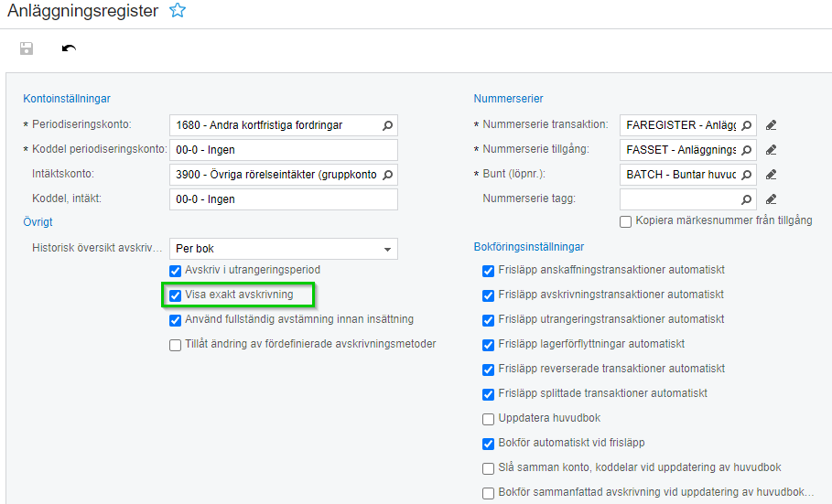Enable Uppdatera huvudbok checkbox
Viewport: 832px width, 504px height.
click(x=488, y=419)
